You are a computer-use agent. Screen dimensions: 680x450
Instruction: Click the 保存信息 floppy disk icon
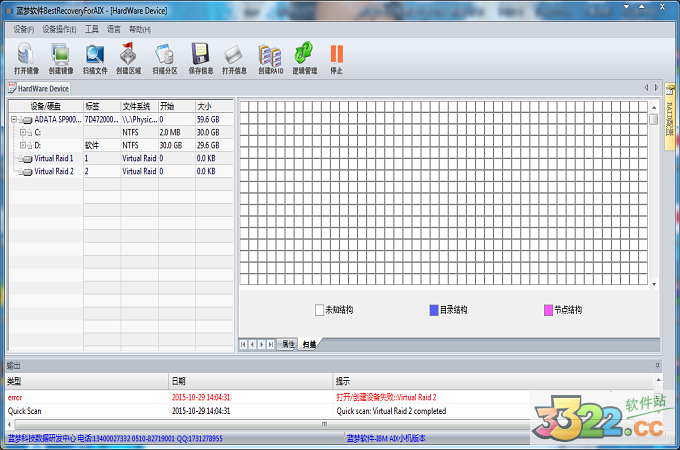tap(200, 55)
